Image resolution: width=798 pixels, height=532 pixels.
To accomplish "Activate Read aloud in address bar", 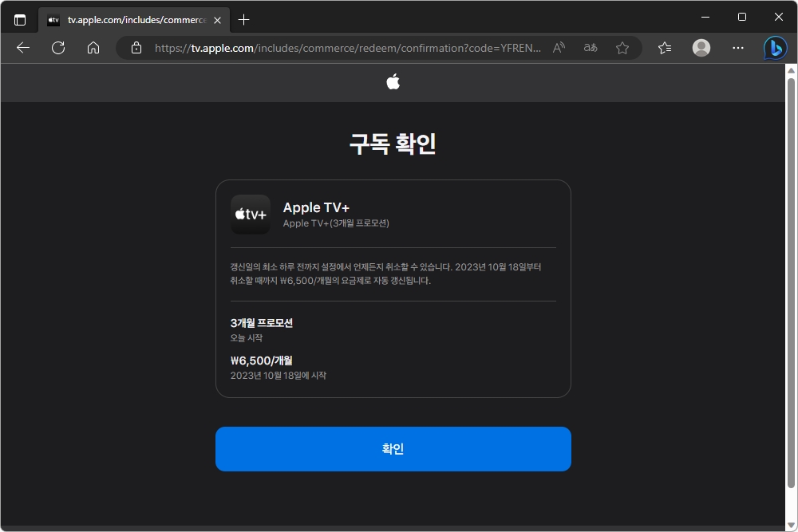I will 559,48.
